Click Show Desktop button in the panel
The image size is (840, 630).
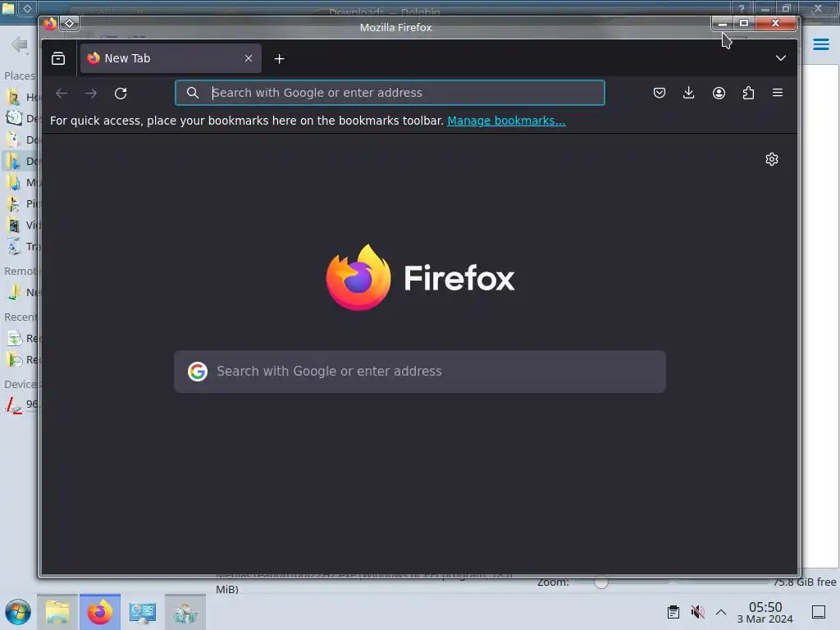819,612
